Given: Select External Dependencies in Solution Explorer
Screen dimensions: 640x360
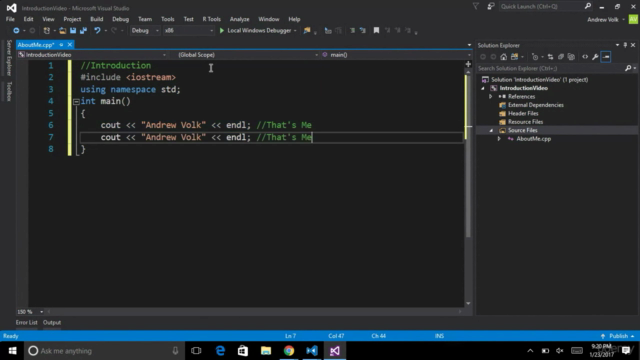Looking at the screenshot, I should (x=536, y=105).
